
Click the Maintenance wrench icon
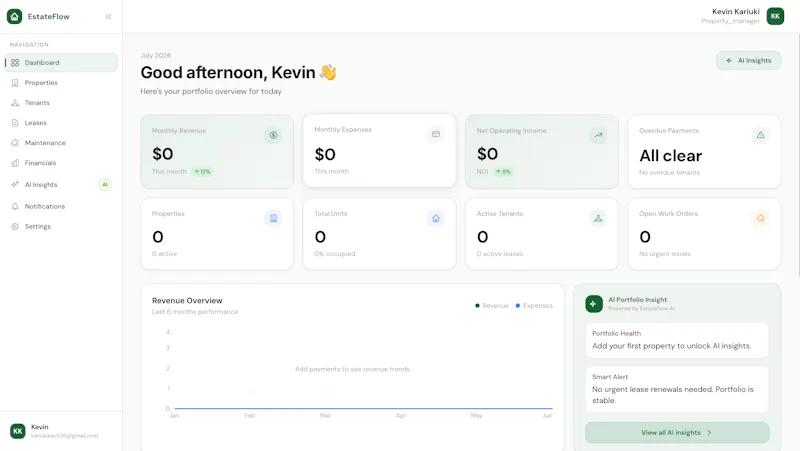pyautogui.click(x=15, y=143)
